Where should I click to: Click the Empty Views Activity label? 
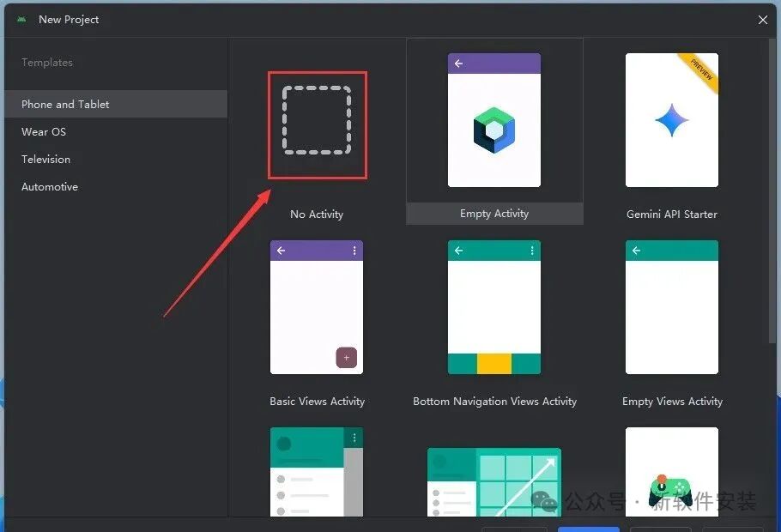[x=672, y=401]
